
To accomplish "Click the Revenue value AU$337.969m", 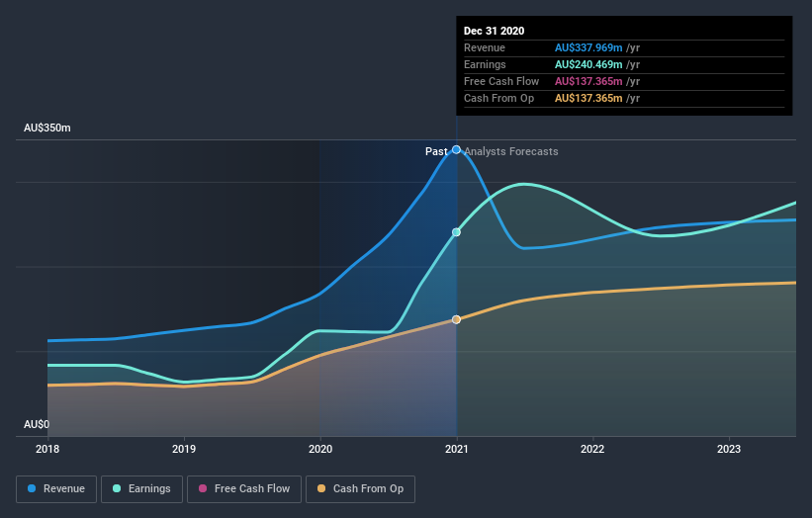I will pyautogui.click(x=588, y=47).
